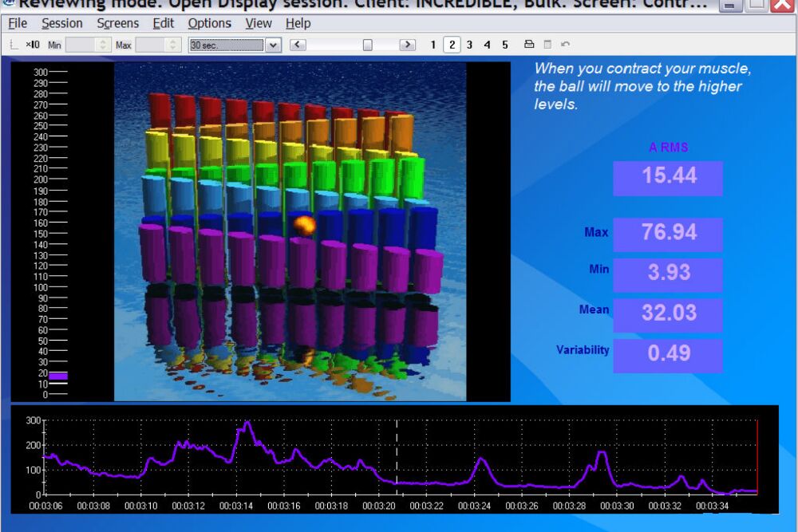Select screen 3 in the toolbar

469,45
